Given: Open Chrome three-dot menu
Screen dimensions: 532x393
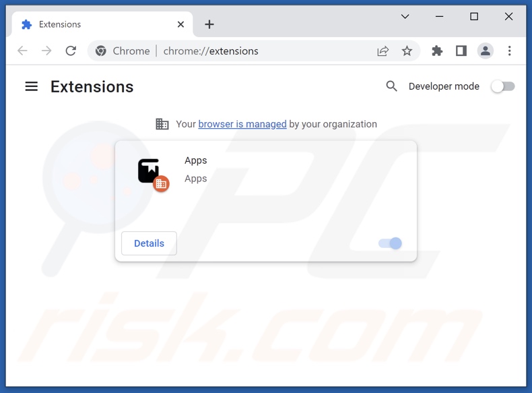Looking at the screenshot, I should pyautogui.click(x=509, y=51).
